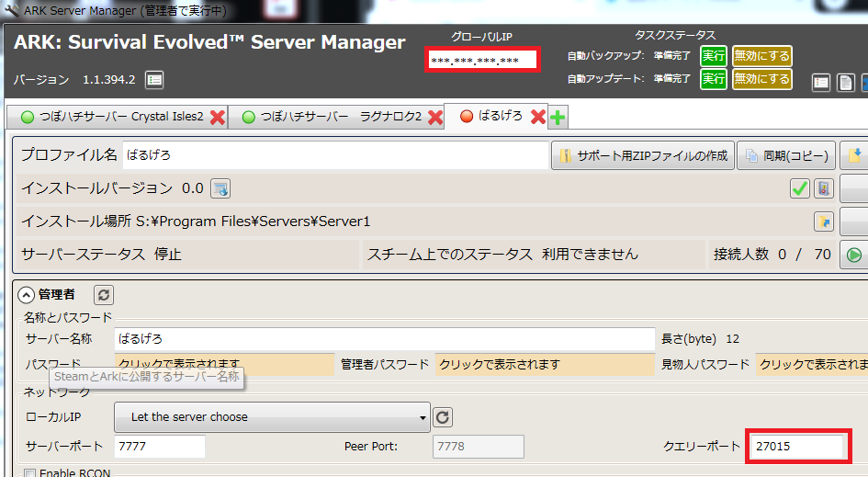
Task: Open the 同期(コピー) sync dialog
Action: tap(786, 155)
